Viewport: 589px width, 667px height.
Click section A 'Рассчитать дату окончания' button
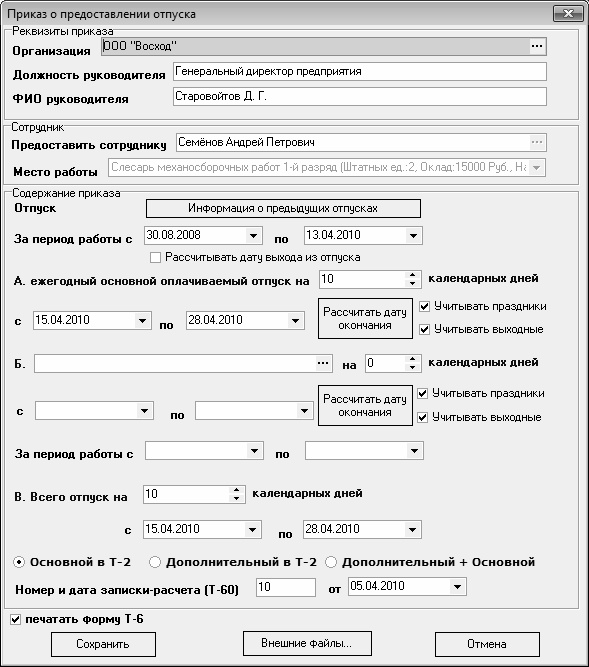(x=365, y=319)
